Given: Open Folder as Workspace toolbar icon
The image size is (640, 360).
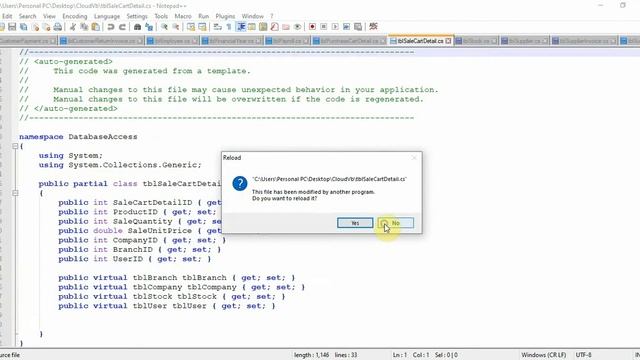Looking at the screenshot, I should (x=286, y=27).
